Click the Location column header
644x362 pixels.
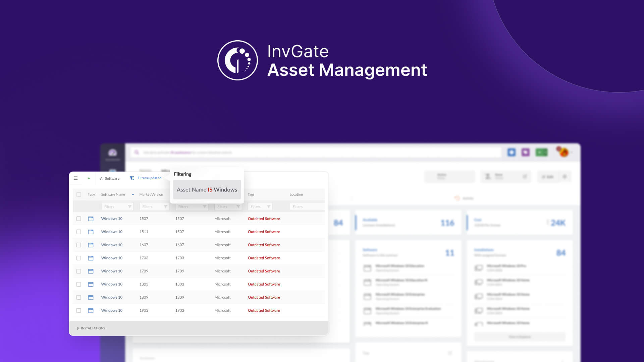[x=296, y=194]
